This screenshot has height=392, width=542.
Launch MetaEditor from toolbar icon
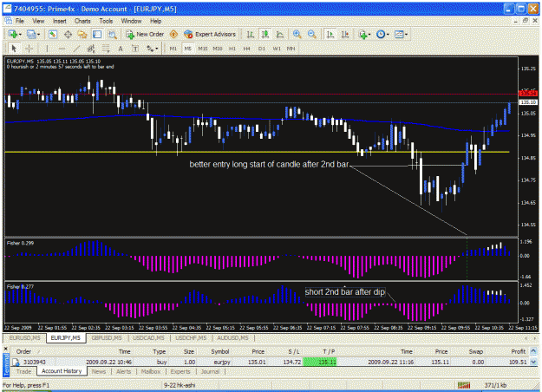click(x=173, y=34)
